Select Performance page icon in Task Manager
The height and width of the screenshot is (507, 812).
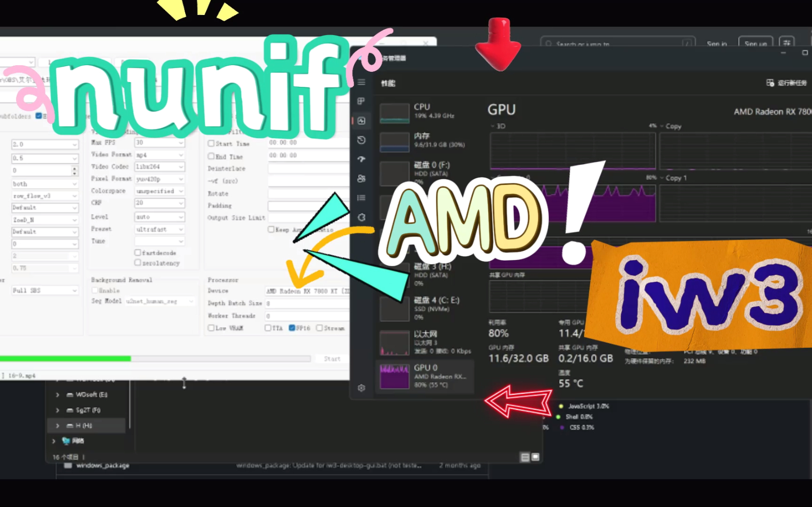click(361, 120)
